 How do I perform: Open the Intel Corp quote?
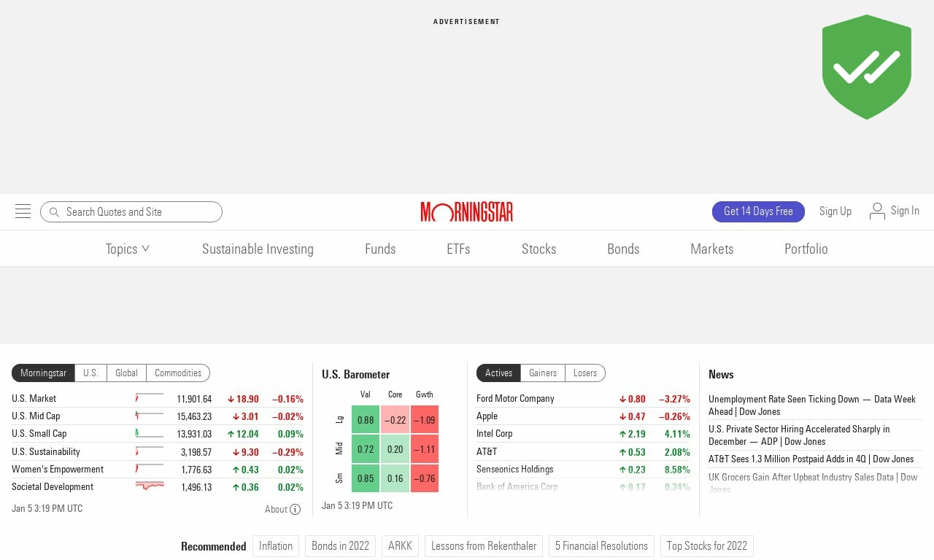[x=494, y=433]
